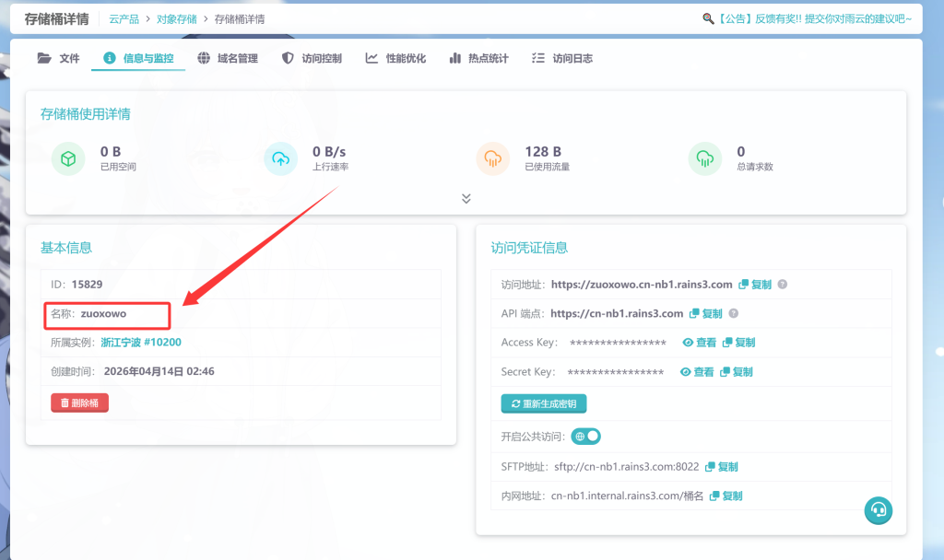
Task: Switch to the 访问控制 tab
Action: [312, 58]
